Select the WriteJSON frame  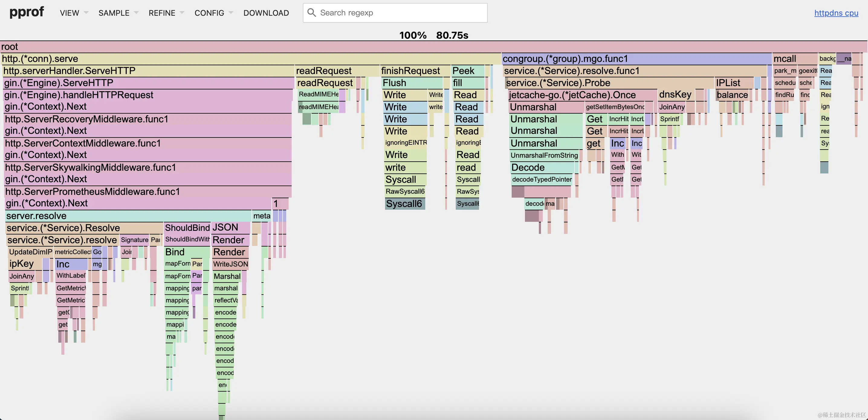point(231,264)
